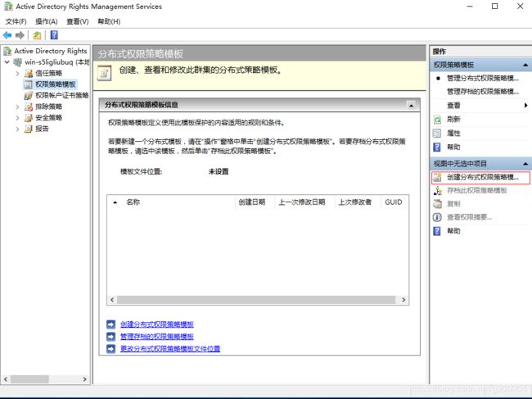Click the template header banner icon
Screen dimensions: 532x399
pyautogui.click(x=105, y=73)
